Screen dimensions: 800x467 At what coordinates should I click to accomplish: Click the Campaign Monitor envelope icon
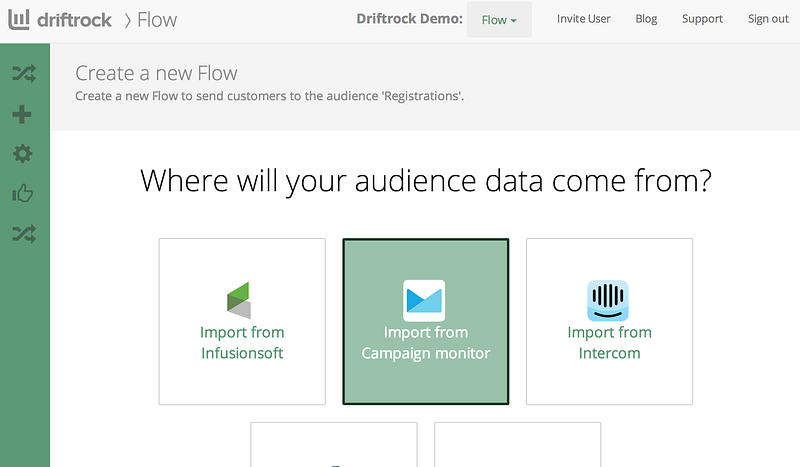pos(424,301)
